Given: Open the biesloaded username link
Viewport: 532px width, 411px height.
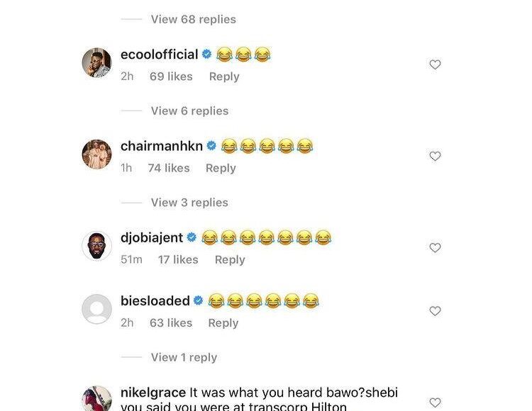Looking at the screenshot, I should 155,301.
